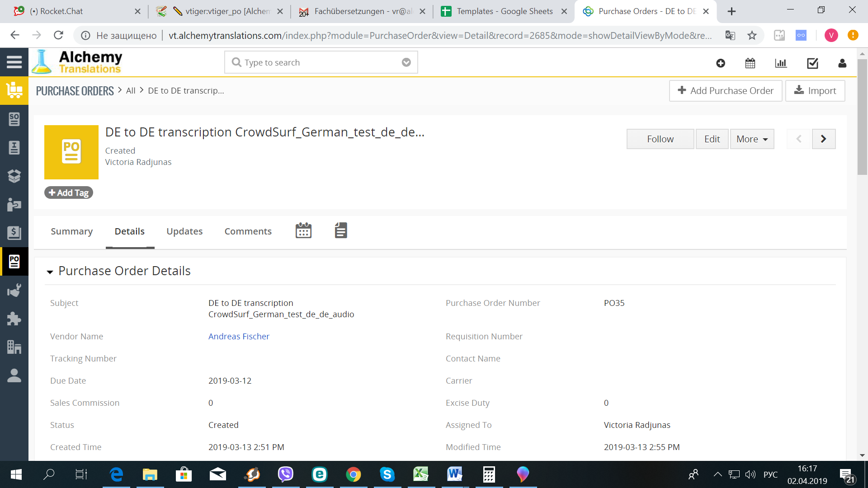Collapse the Purchase Order Details section
The image size is (868, 488).
point(50,272)
